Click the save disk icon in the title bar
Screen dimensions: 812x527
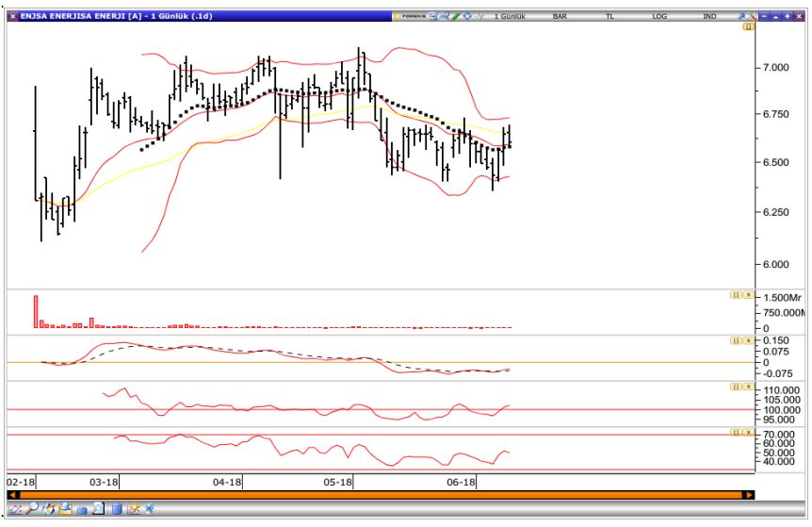click(x=432, y=16)
